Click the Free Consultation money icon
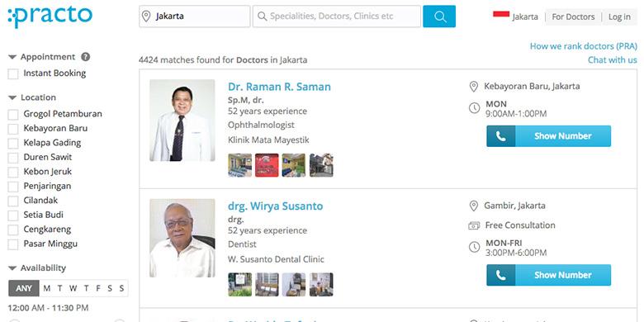The width and height of the screenshot is (644, 322). point(474,225)
